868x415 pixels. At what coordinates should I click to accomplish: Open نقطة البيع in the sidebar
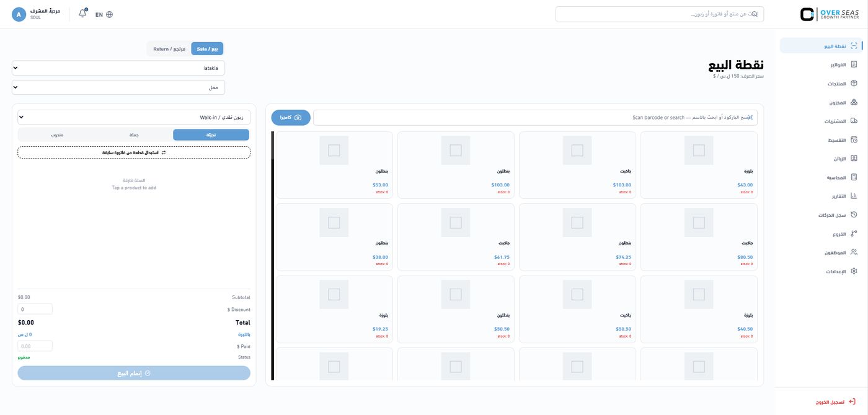pos(821,46)
